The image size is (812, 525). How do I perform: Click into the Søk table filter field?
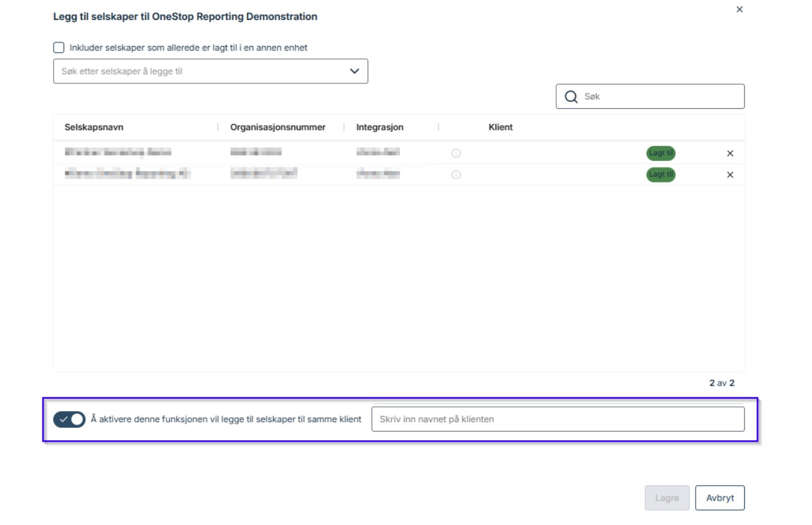(x=660, y=96)
